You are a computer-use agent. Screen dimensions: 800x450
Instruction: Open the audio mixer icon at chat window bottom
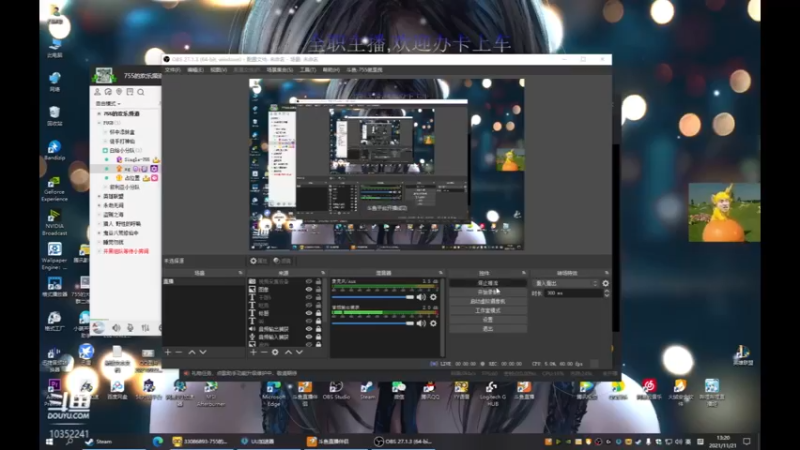145,328
